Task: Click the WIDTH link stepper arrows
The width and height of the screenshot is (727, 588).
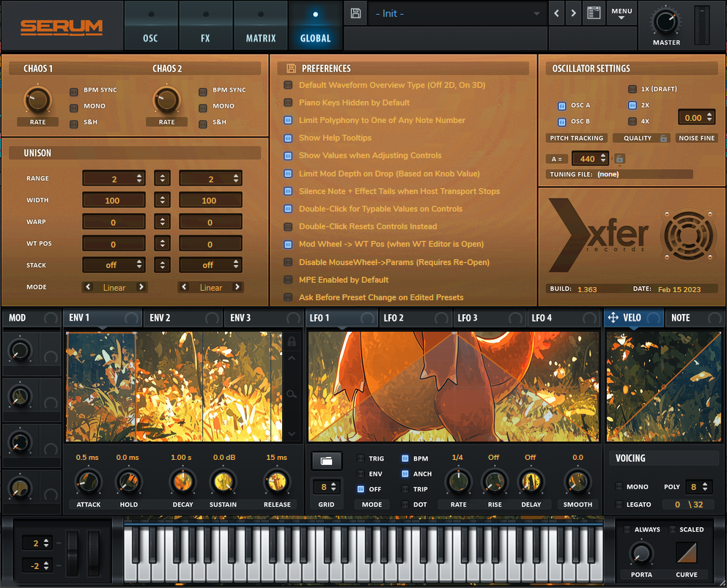Action: (162, 200)
